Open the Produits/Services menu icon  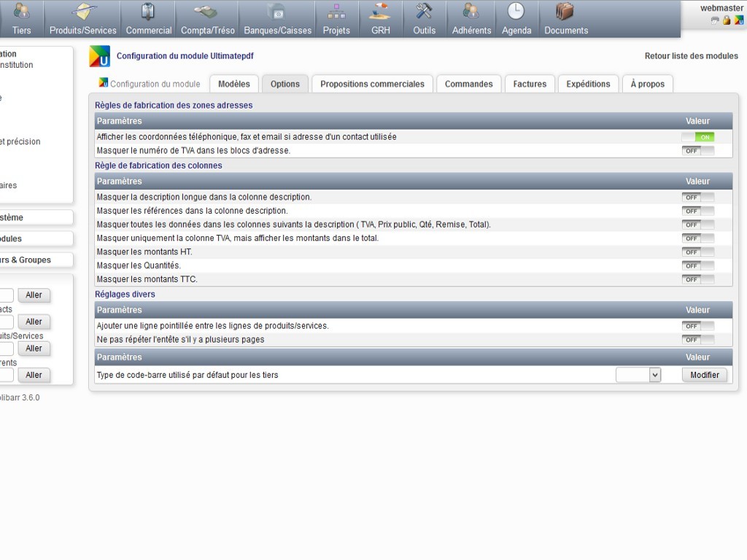[83, 12]
